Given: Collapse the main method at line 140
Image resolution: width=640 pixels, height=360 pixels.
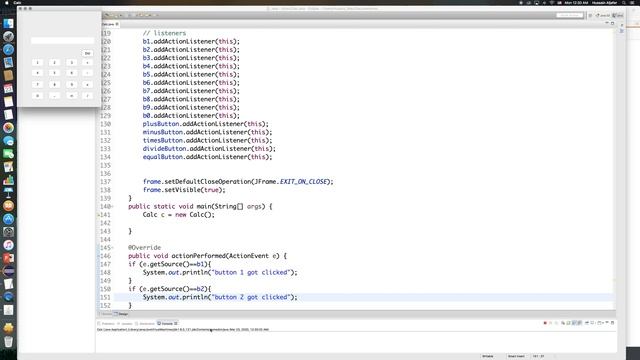Looking at the screenshot, I should (113, 207).
